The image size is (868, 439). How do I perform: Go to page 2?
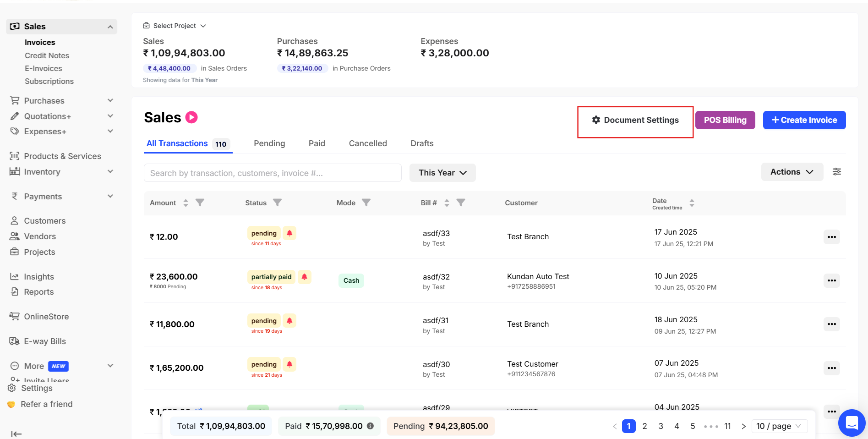[644, 426]
